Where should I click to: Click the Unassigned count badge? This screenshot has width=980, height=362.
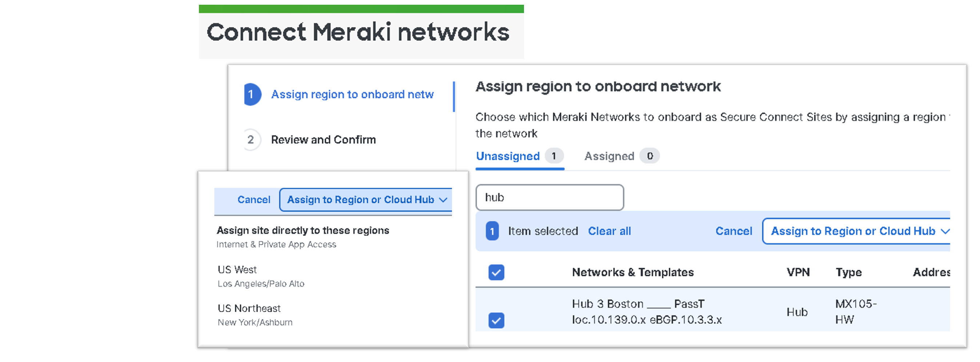[x=553, y=156]
